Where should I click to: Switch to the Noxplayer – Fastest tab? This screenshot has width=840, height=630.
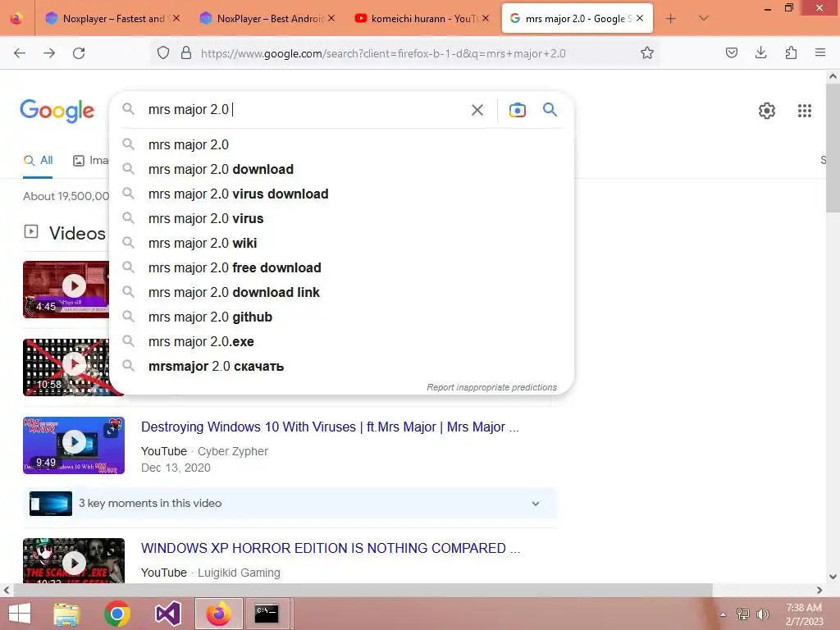(112, 19)
